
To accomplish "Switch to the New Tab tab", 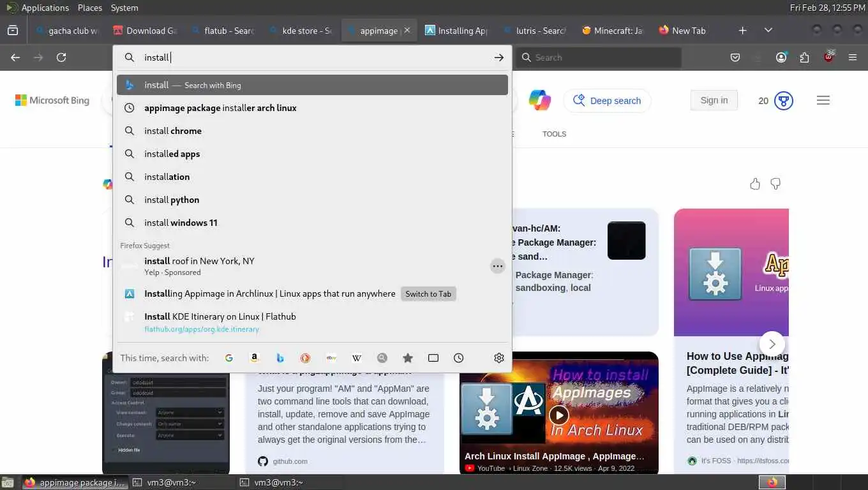I will point(690,30).
